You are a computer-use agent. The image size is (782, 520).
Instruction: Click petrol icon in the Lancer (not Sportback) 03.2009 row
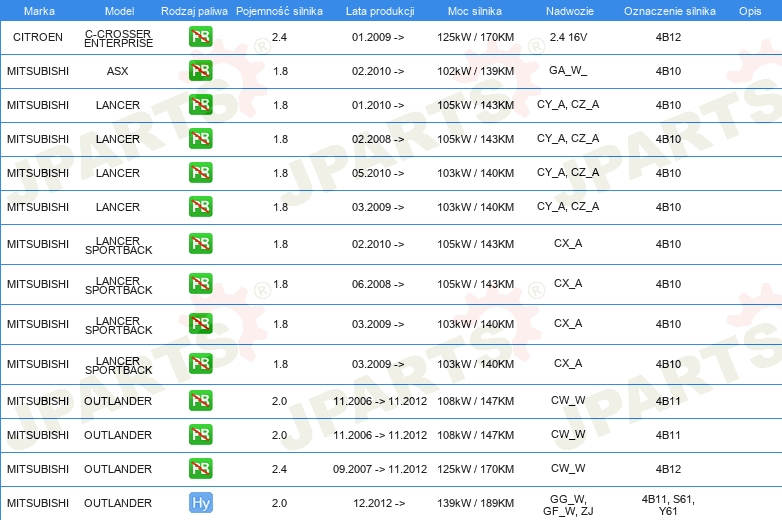pos(200,206)
